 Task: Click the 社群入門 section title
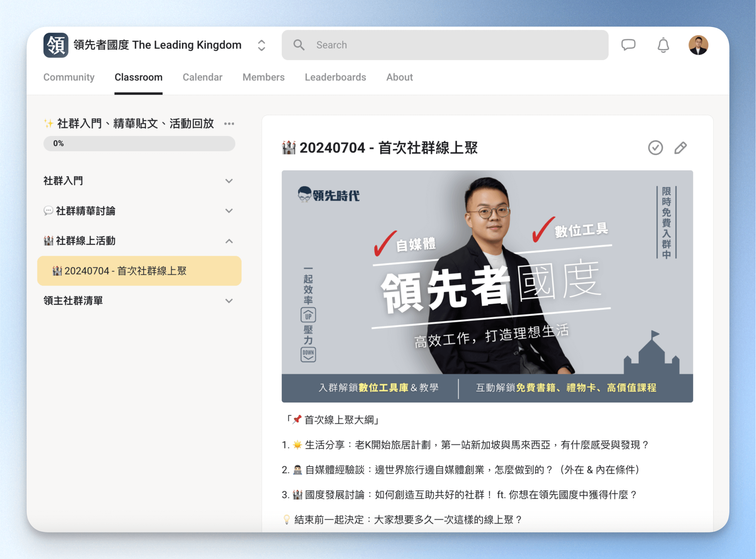(x=63, y=181)
